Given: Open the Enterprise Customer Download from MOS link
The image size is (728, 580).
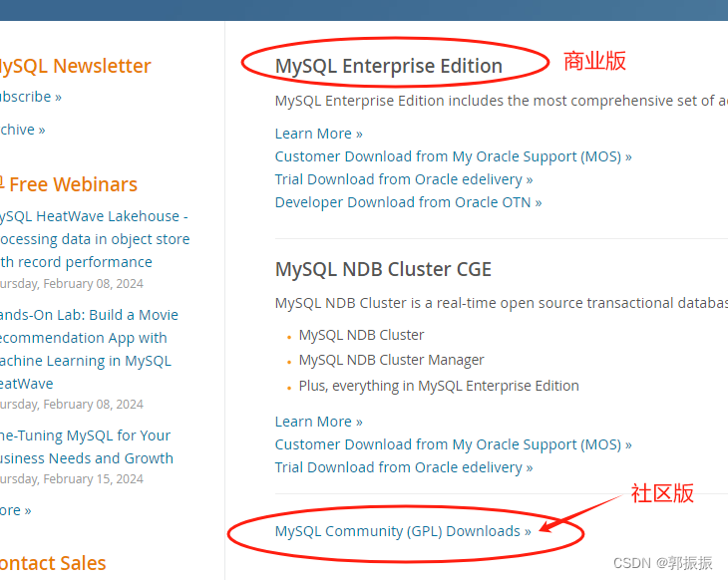Looking at the screenshot, I should point(453,156).
